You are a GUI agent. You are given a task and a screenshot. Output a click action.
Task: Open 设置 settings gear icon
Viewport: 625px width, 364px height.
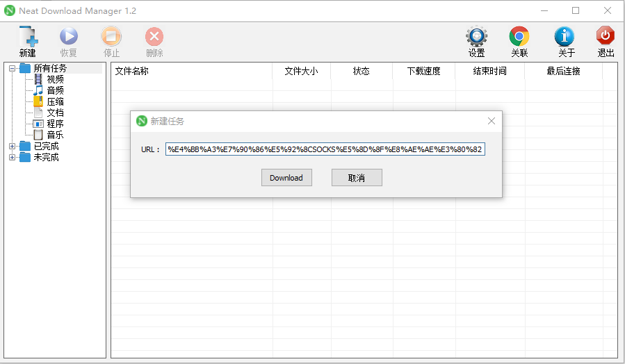pyautogui.click(x=476, y=38)
